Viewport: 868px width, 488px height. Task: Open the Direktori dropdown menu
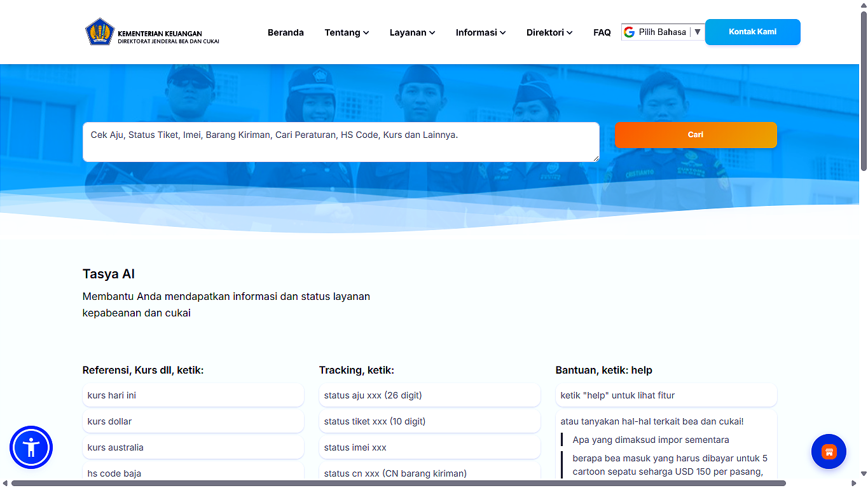click(549, 32)
